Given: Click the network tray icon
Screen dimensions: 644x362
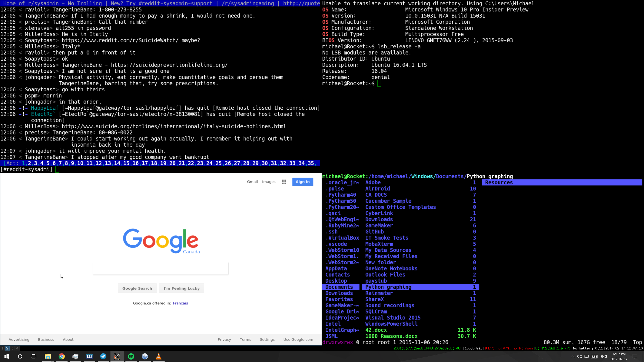Looking at the screenshot, I should (587, 356).
